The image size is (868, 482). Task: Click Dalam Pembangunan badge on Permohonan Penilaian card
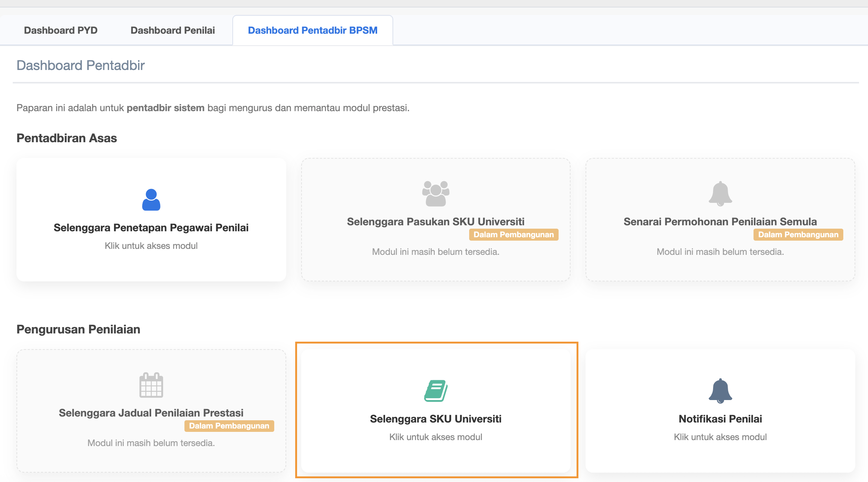coord(798,235)
